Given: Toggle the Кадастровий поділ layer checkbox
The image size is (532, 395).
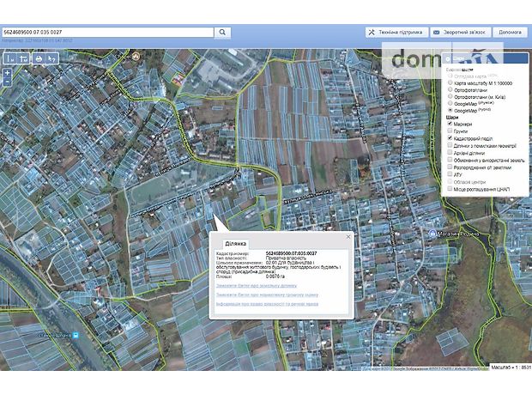Looking at the screenshot, I should tap(450, 138).
